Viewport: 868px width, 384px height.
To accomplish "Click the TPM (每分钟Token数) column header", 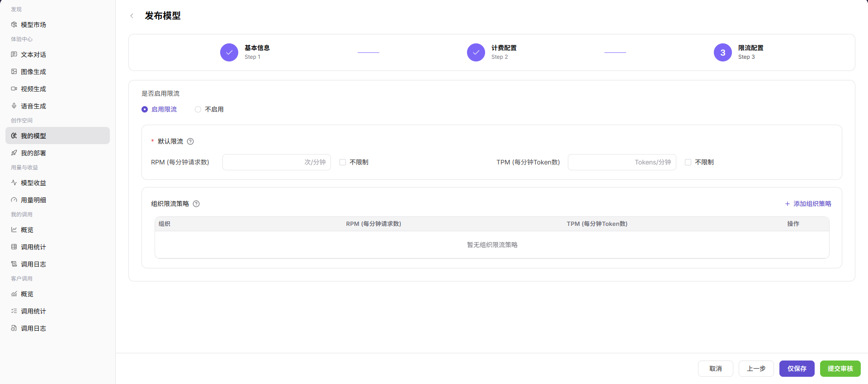I will [597, 224].
